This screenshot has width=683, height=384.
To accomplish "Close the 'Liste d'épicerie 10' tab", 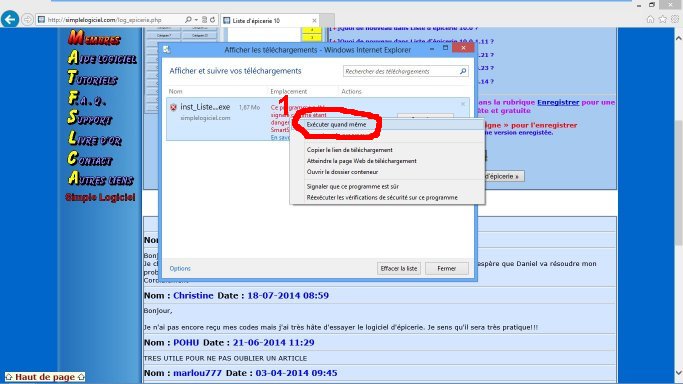I will coord(314,20).
